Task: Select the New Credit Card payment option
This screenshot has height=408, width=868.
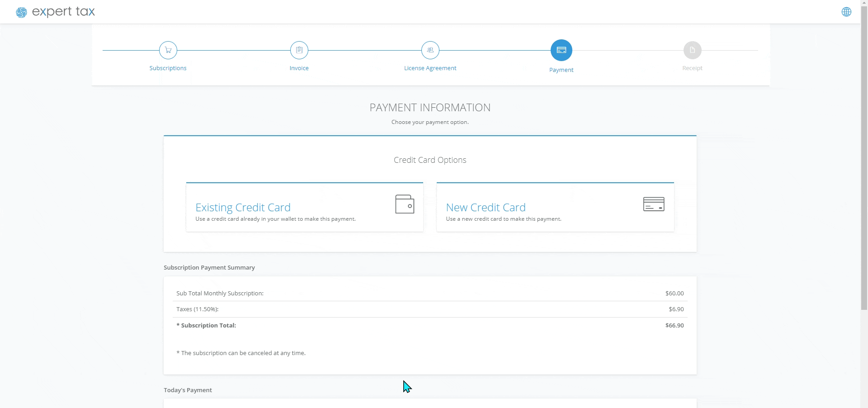Action: pos(555,207)
